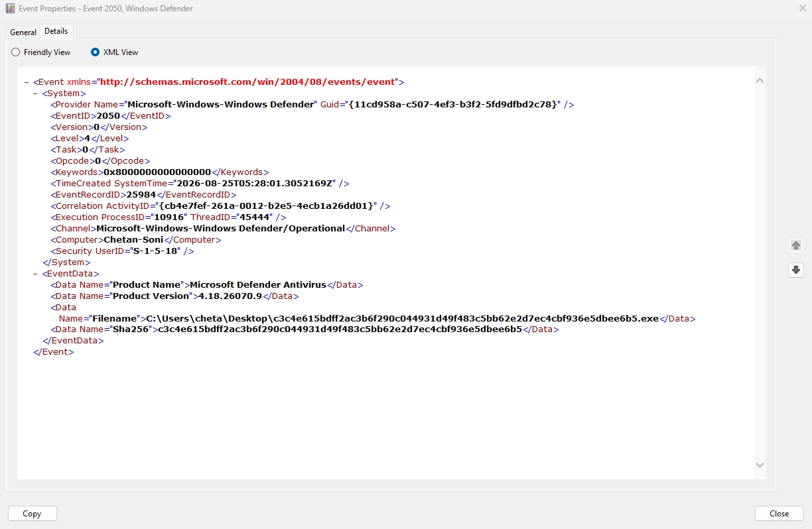Viewport: 812px width, 529px height.
Task: Collapse the EventData node
Action: coord(35,273)
